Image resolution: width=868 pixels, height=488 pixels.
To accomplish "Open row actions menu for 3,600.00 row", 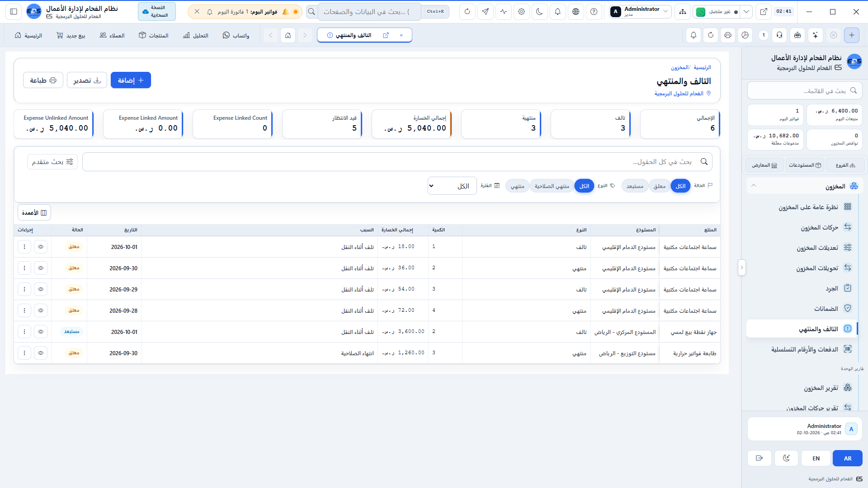I will pyautogui.click(x=24, y=332).
